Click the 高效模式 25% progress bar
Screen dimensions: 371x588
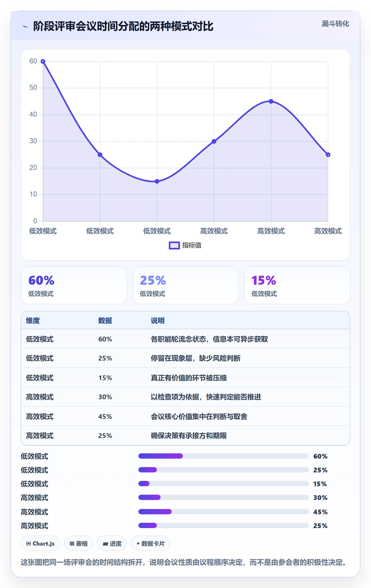(x=224, y=525)
